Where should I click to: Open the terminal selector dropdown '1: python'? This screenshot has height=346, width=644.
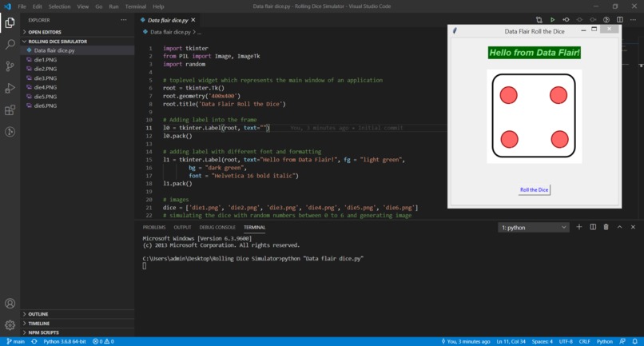pos(534,227)
